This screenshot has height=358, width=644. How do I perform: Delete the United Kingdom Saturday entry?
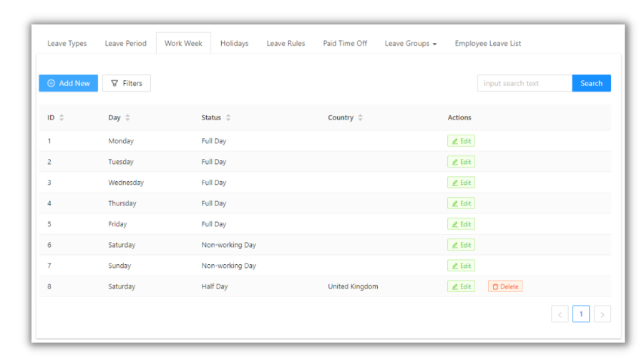coord(505,286)
